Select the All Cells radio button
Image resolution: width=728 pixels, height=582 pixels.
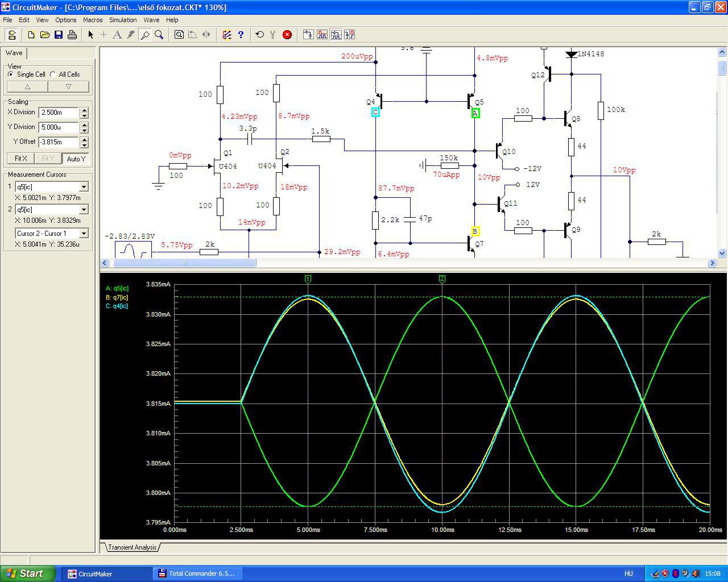pos(53,74)
